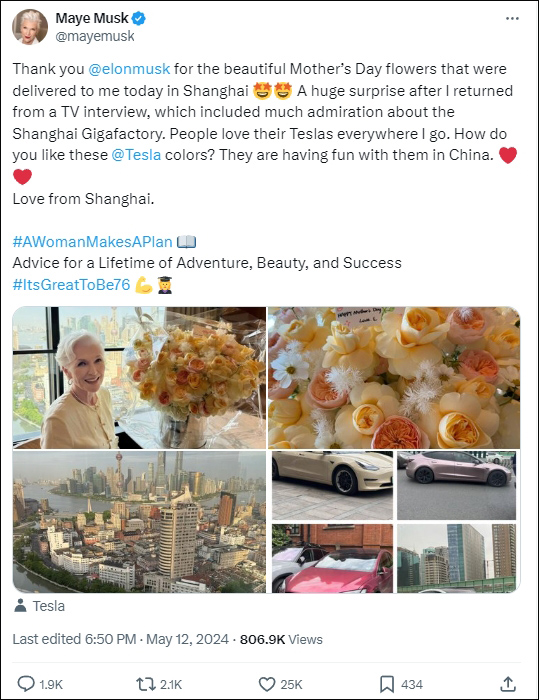Bookmark the post with the bookmark icon
Image resolution: width=539 pixels, height=700 pixels.
coord(387,684)
